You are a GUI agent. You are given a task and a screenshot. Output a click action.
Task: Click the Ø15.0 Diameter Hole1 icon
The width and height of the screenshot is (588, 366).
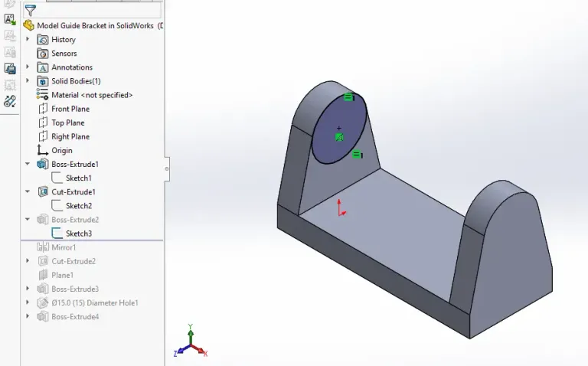[x=43, y=302]
